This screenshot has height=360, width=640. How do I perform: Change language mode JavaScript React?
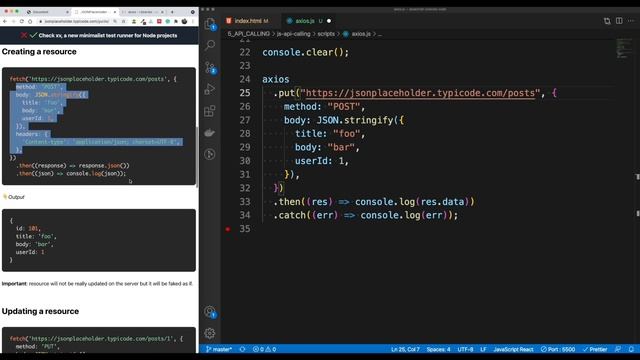point(513,349)
